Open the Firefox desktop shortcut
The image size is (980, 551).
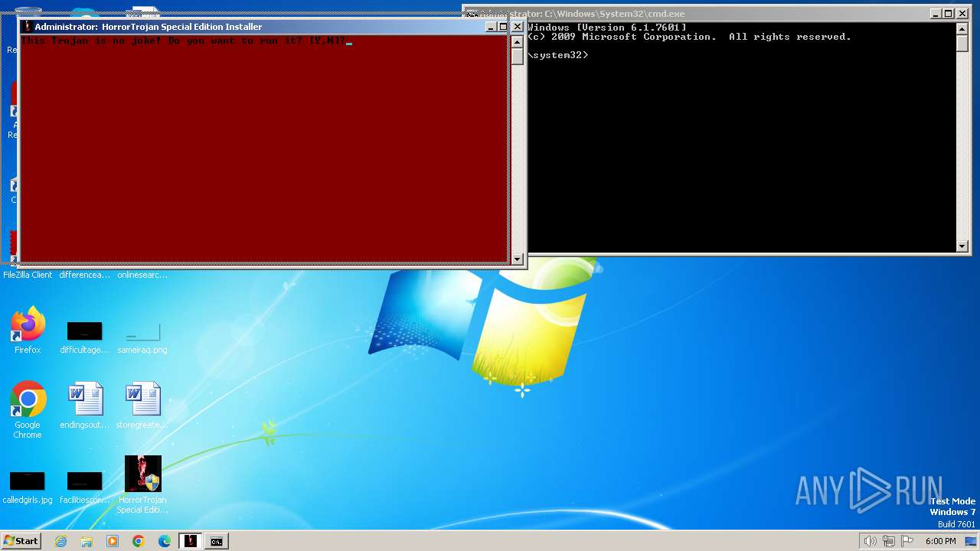point(28,331)
